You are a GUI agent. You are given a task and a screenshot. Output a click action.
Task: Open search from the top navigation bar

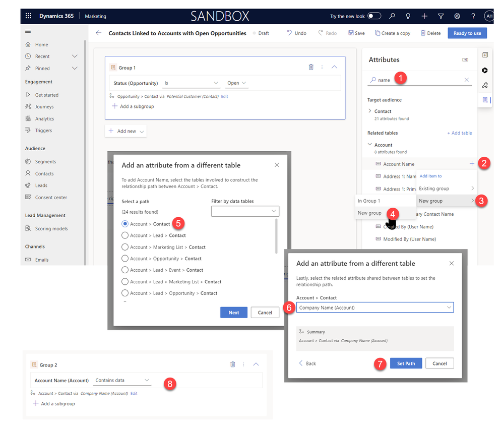click(x=392, y=16)
